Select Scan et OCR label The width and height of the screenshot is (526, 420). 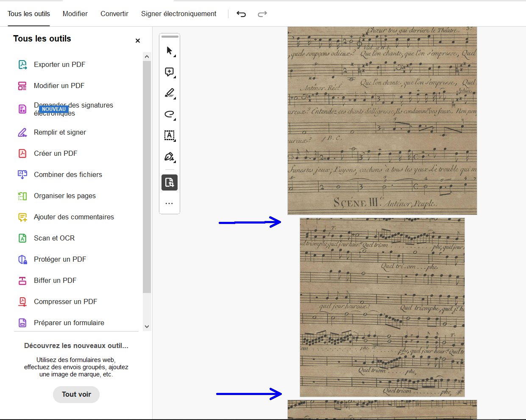click(x=54, y=238)
